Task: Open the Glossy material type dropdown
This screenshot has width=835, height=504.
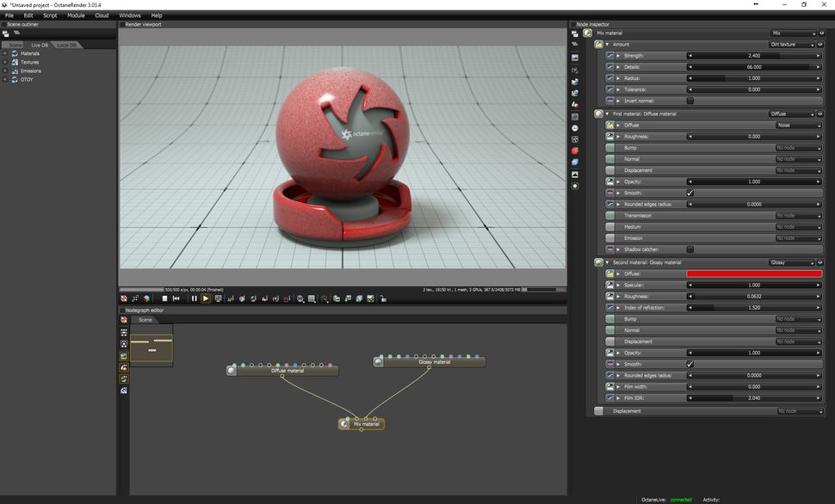Action: [792, 261]
